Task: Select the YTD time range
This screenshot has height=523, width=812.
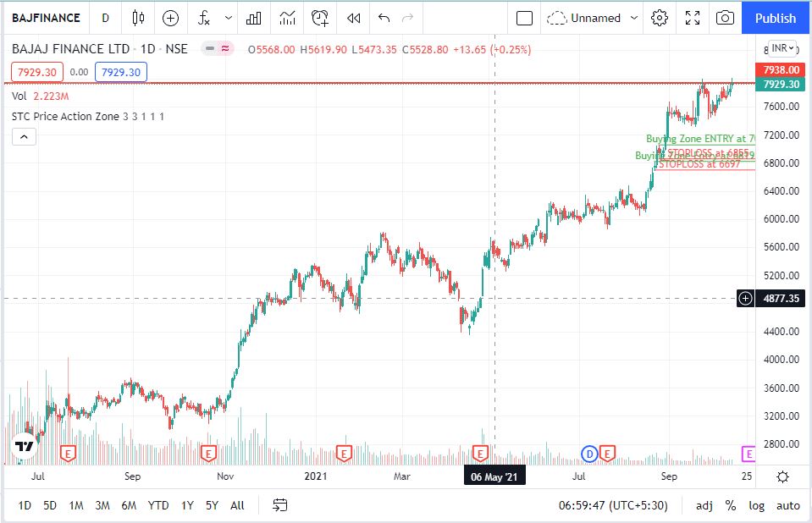Action: tap(157, 505)
